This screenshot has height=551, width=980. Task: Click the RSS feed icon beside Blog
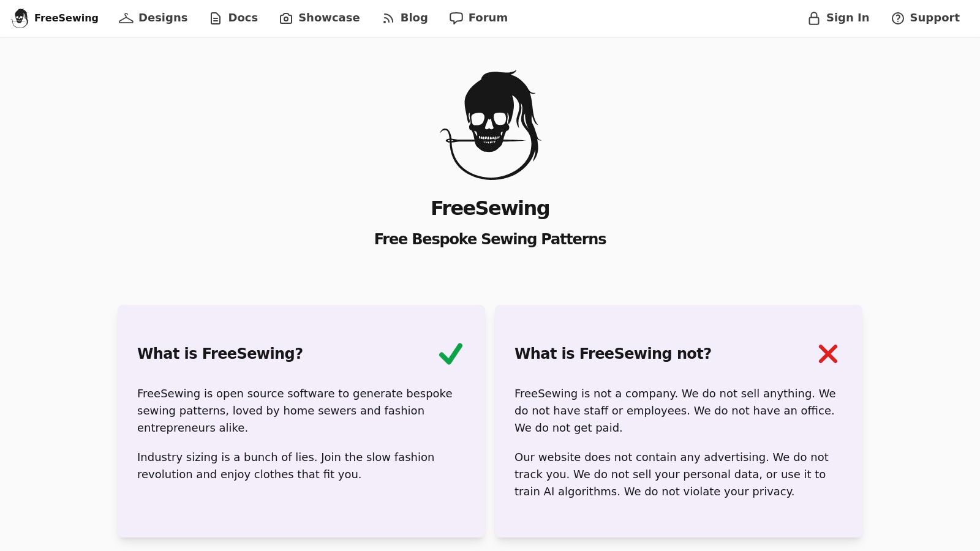[x=388, y=18]
